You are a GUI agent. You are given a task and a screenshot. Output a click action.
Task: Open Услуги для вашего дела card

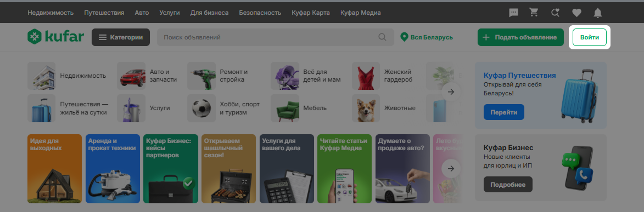coord(287,169)
